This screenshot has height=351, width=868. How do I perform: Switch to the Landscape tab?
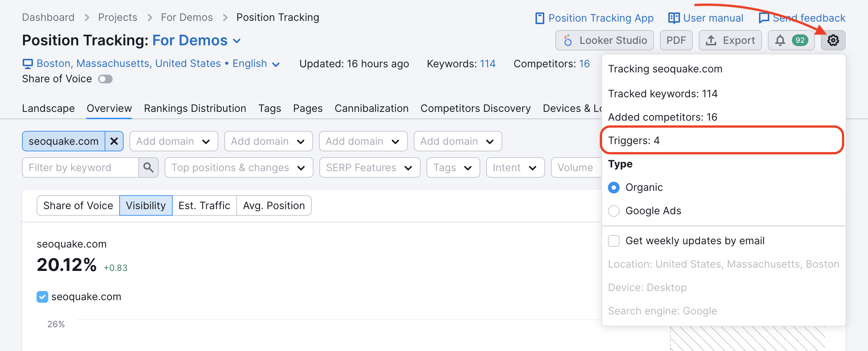click(48, 108)
